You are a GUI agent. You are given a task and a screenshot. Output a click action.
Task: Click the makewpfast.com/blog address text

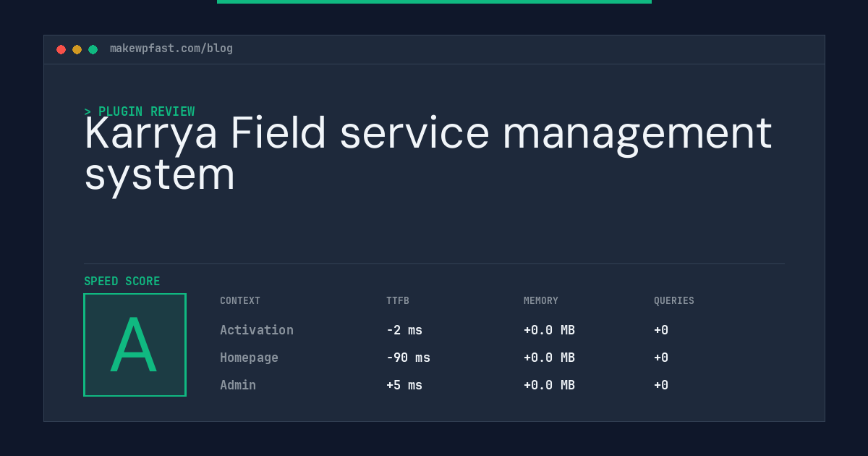tap(171, 48)
